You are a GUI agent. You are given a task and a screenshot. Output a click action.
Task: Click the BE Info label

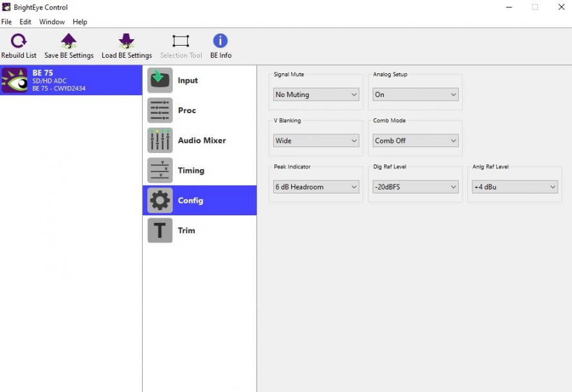click(x=220, y=55)
